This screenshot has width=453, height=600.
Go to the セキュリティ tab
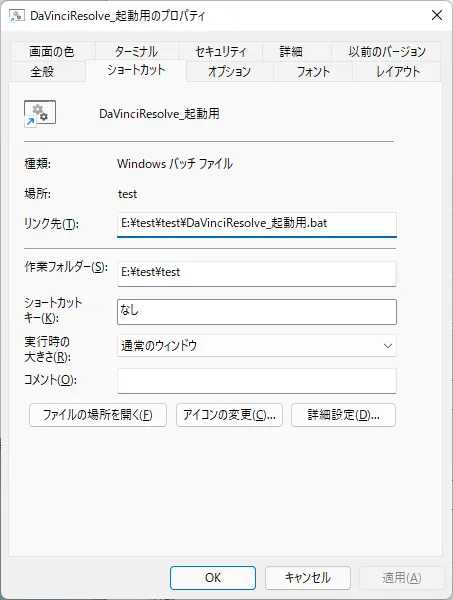click(220, 52)
